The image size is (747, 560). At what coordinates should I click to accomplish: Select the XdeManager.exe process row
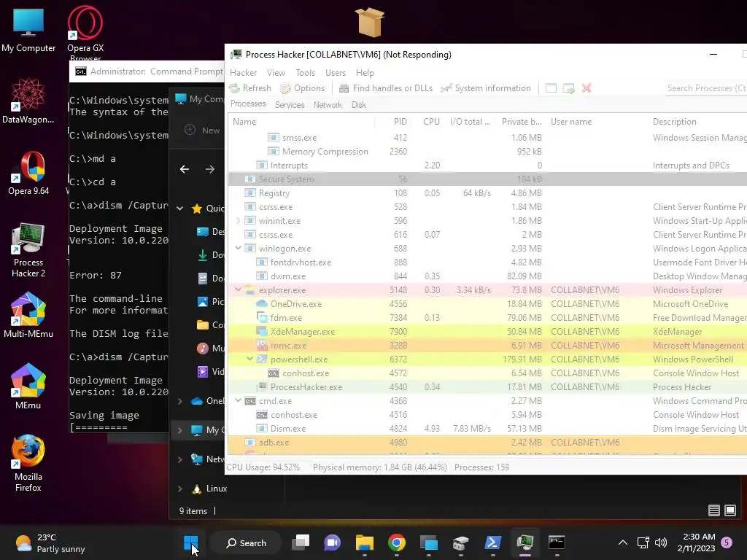[487, 332]
